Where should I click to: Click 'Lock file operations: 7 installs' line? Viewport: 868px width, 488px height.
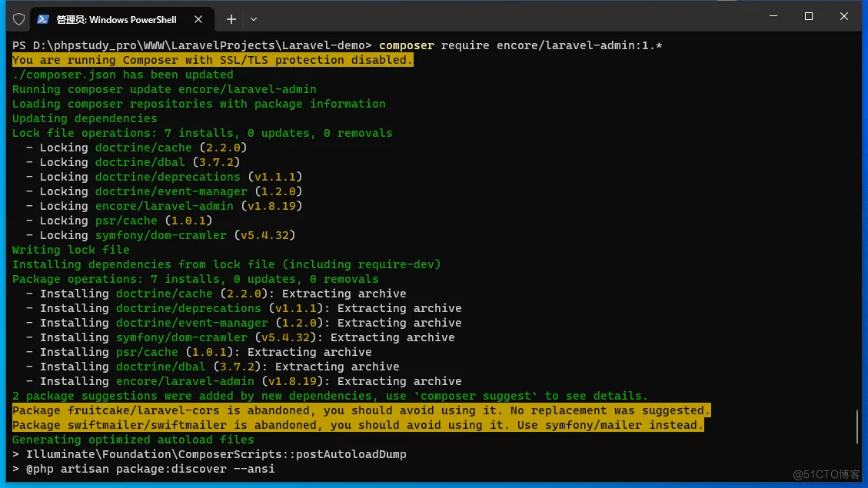coord(202,133)
